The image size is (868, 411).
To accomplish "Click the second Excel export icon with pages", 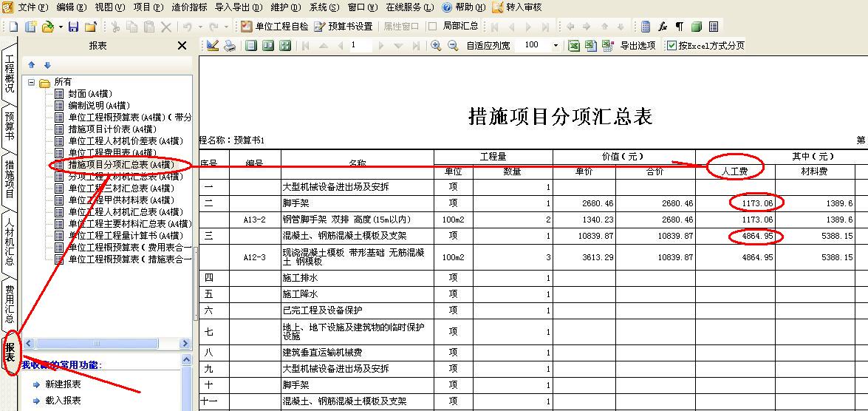I will tap(591, 46).
